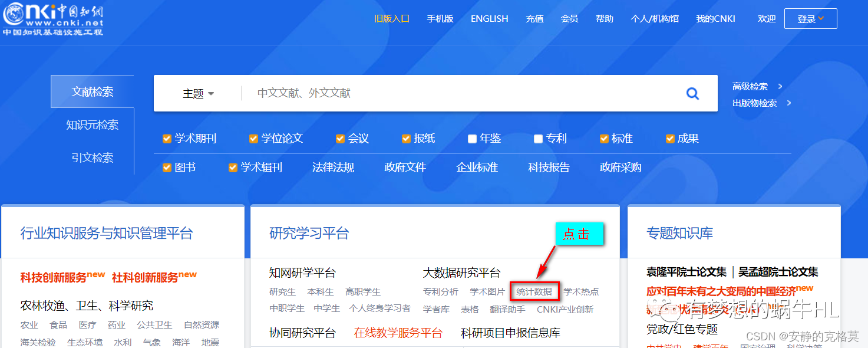
Task: Open 学术图片 link
Action: pos(487,291)
